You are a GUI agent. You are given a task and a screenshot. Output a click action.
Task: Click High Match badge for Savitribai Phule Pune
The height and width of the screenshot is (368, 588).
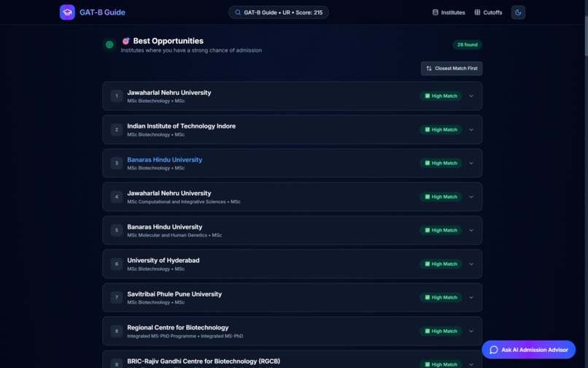pyautogui.click(x=441, y=297)
